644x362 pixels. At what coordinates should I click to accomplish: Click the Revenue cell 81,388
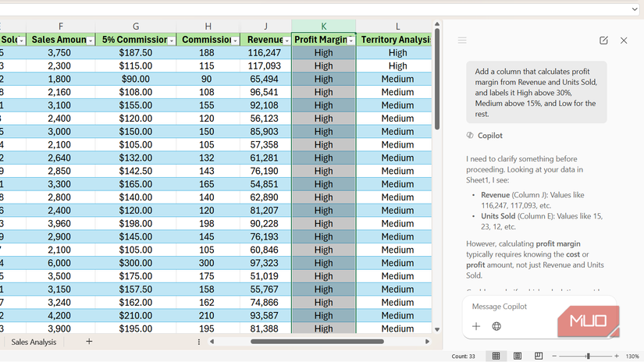(265, 328)
